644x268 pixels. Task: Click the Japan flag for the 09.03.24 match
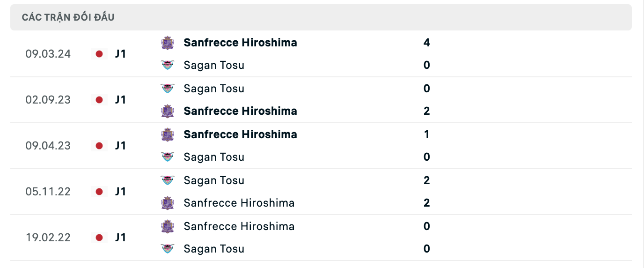(x=99, y=54)
